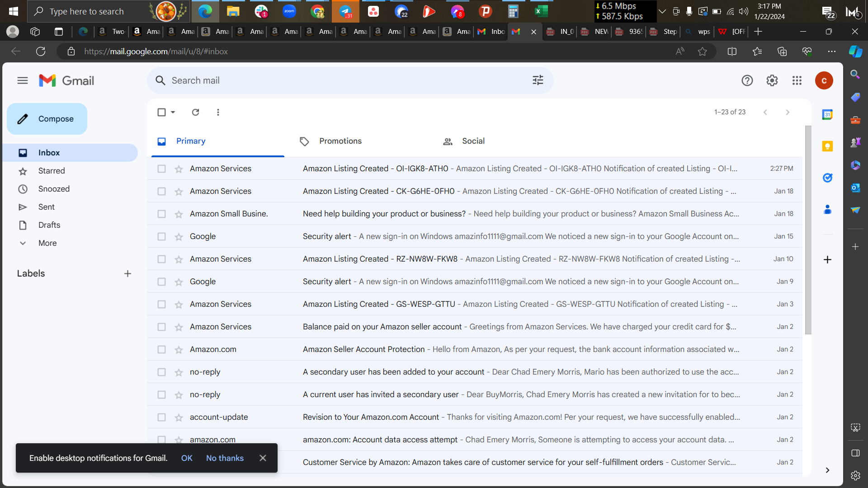Star the Amazon Small Business email

coord(179,214)
